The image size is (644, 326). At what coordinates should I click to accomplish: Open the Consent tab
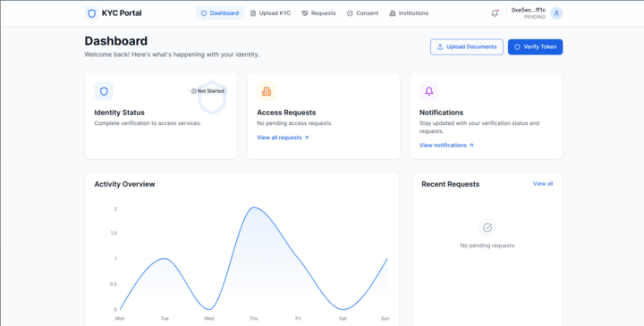[x=362, y=13]
